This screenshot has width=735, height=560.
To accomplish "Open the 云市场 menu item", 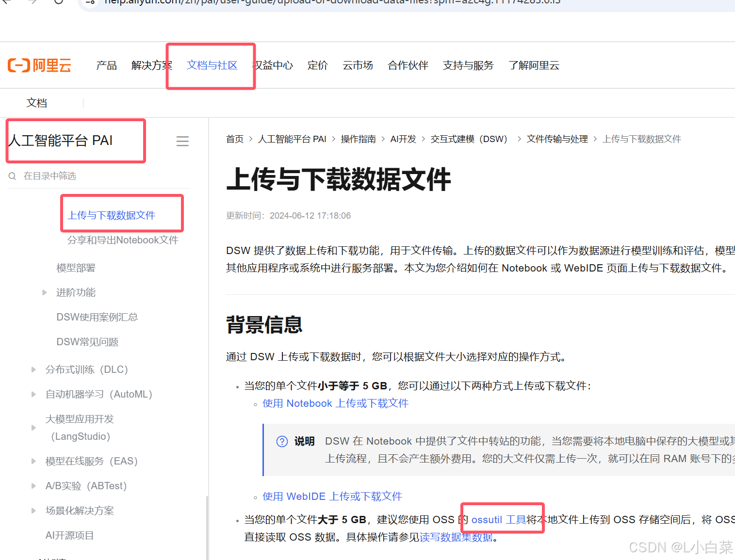I will pyautogui.click(x=358, y=65).
